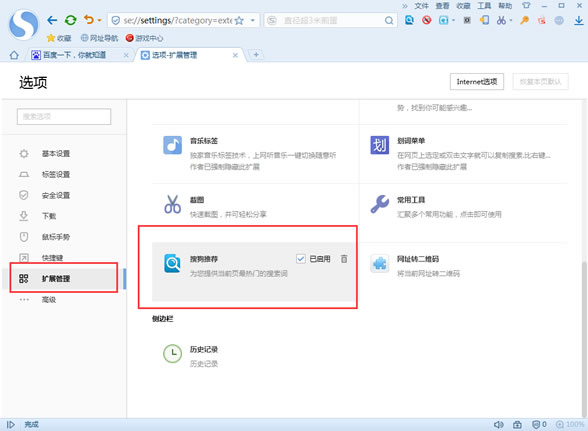The height and width of the screenshot is (431, 588).
Task: Click the Internet选项 button
Action: [477, 82]
